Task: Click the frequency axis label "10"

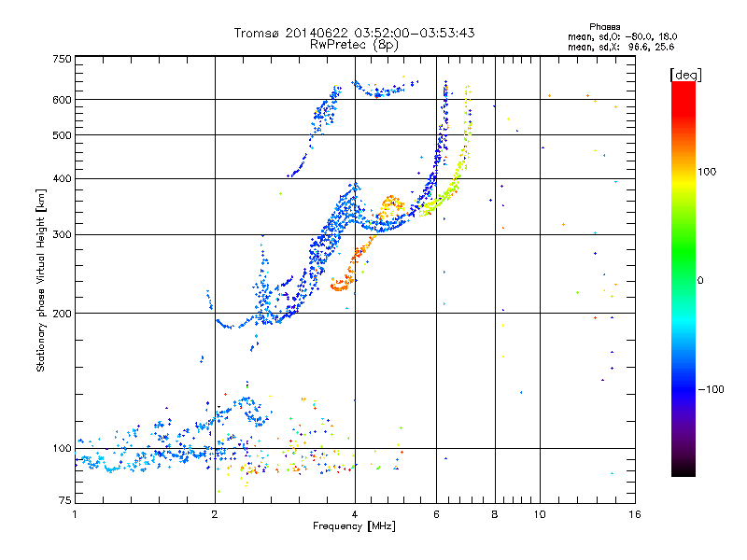Action: [x=540, y=514]
